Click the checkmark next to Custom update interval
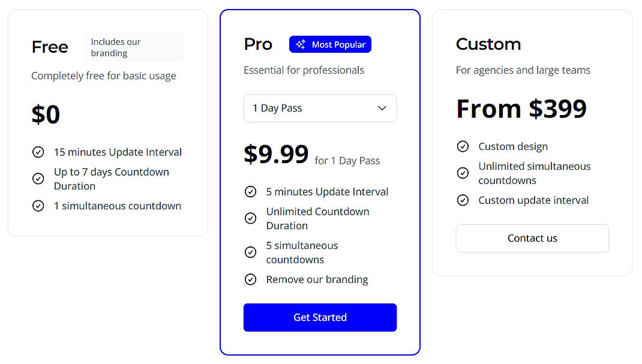642x364 pixels. [463, 200]
